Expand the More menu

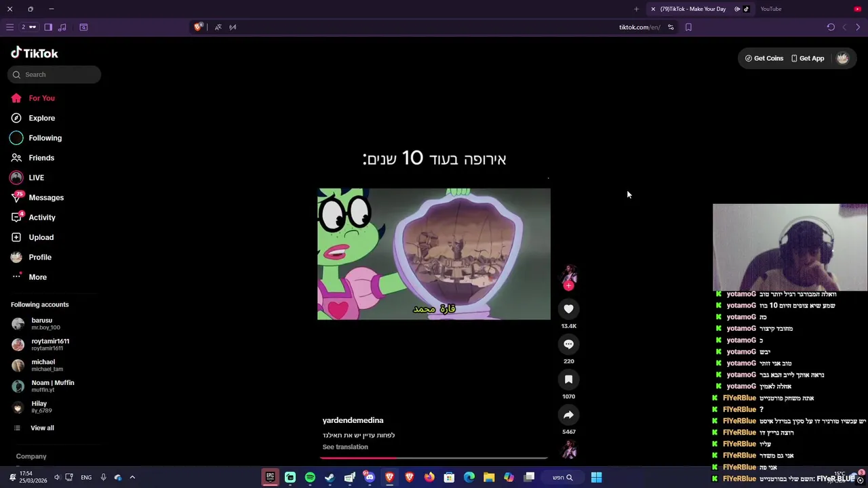point(29,277)
